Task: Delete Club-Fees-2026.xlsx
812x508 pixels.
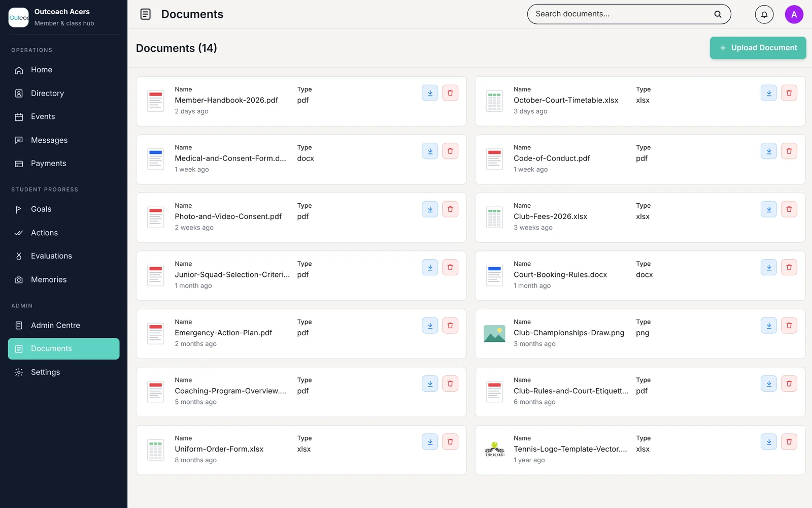Action: (789, 209)
